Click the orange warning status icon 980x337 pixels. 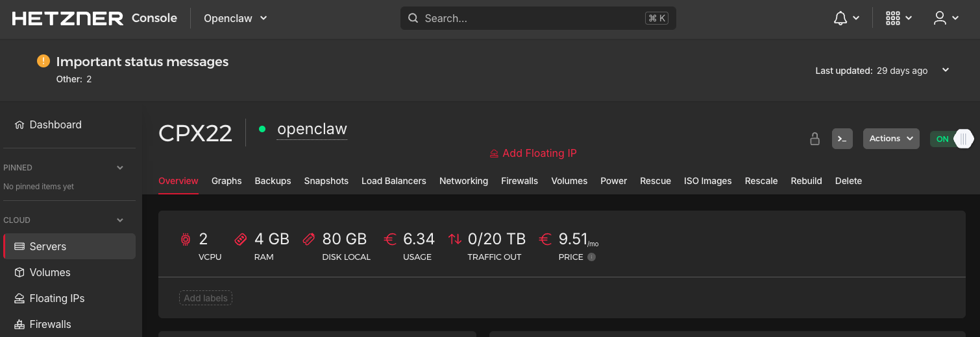43,61
